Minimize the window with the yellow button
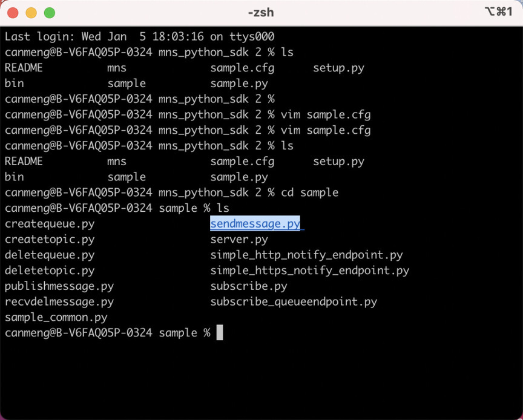 tap(31, 13)
